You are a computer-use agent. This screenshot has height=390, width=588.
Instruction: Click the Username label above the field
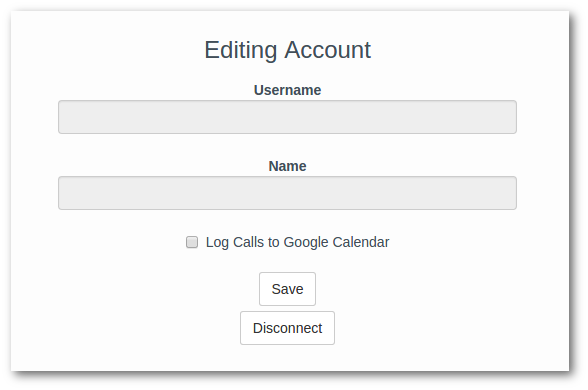[287, 90]
